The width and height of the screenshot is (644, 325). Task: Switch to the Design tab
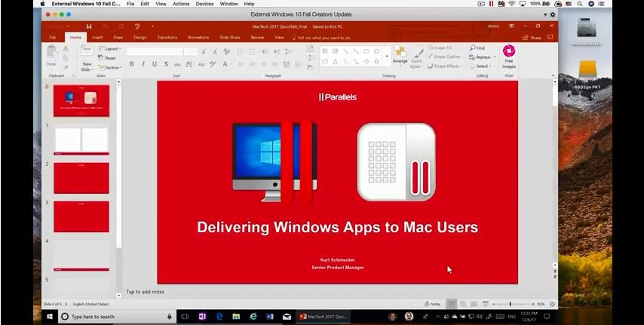[140, 38]
